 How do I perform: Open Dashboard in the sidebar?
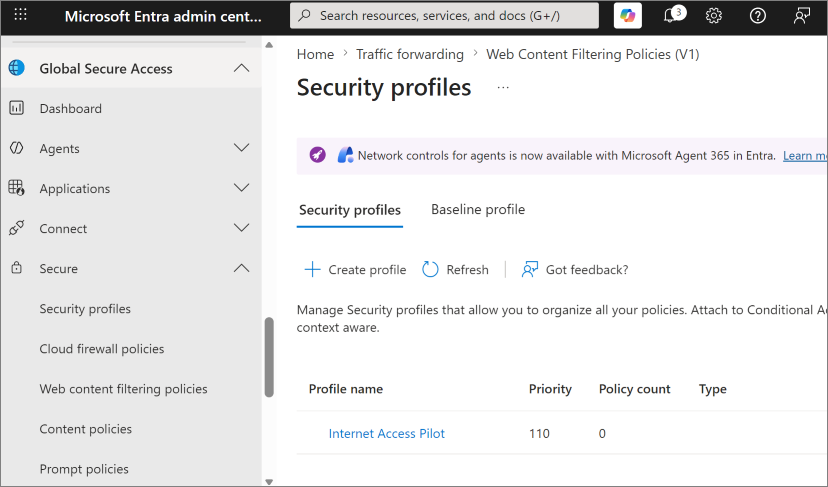(x=70, y=109)
